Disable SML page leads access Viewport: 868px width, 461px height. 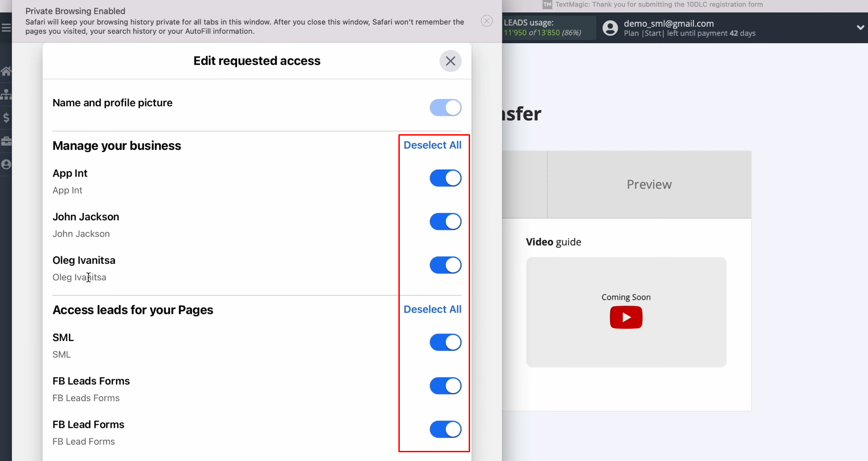pyautogui.click(x=445, y=342)
